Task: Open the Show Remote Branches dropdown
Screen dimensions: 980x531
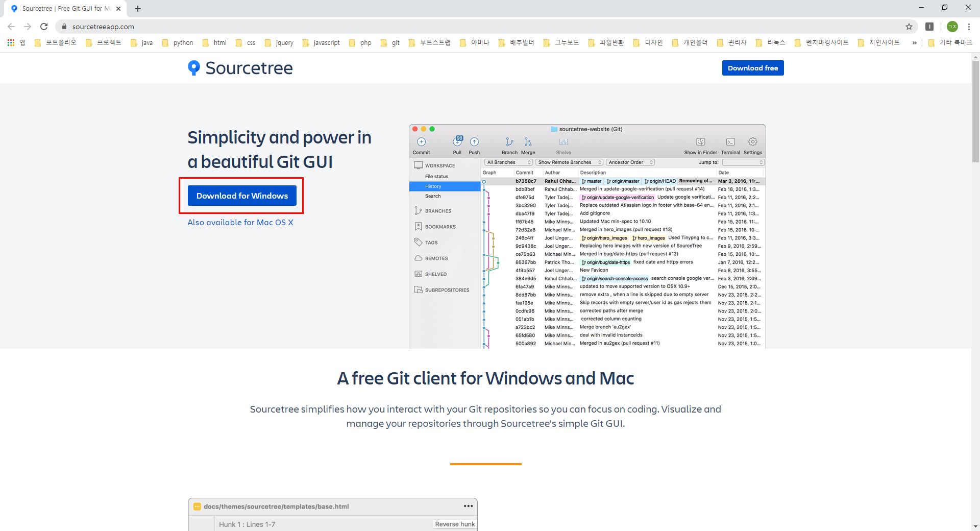Action: 570,162
